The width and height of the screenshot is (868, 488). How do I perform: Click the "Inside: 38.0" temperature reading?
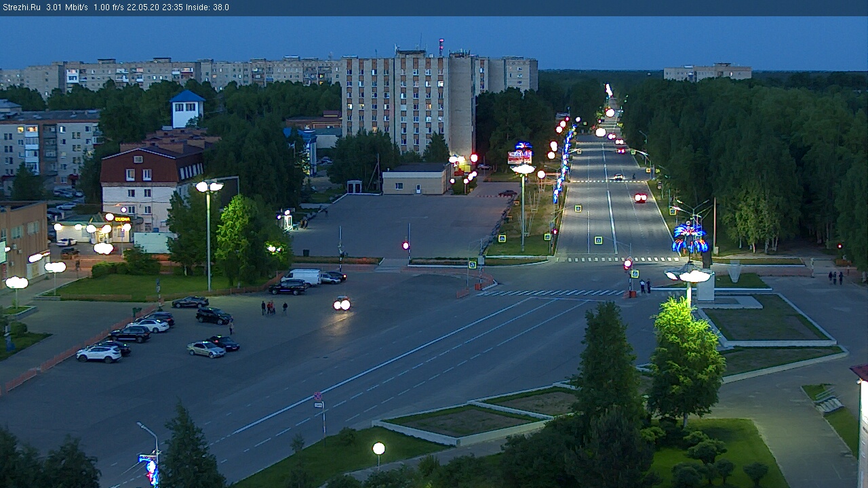coord(208,7)
